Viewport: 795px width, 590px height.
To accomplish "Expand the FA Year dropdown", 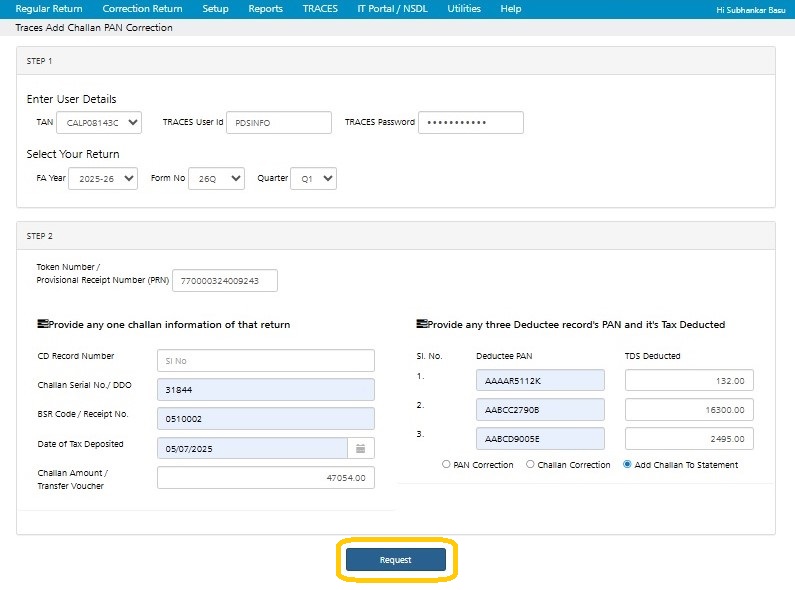I will [x=103, y=178].
